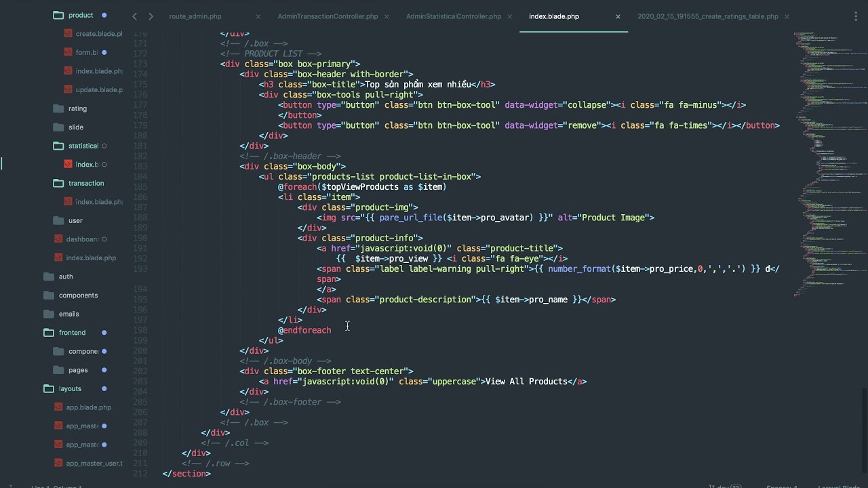Close the index.blade.php tab
Viewport: 868px width, 488px height.
coord(618,16)
